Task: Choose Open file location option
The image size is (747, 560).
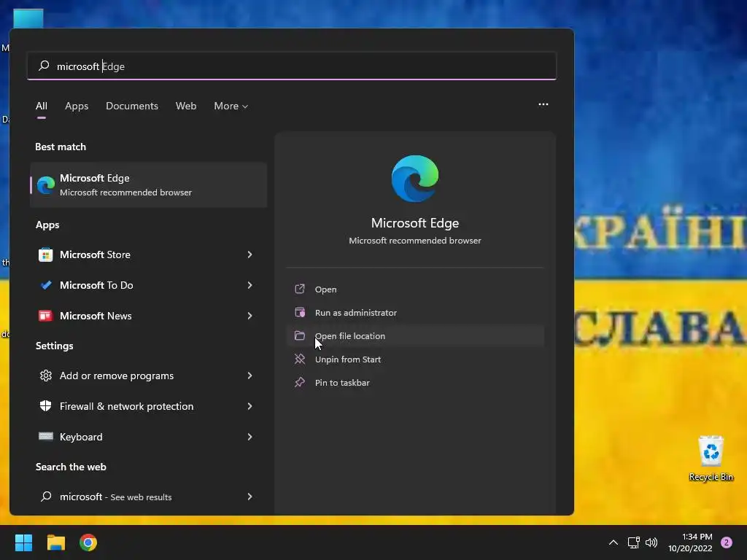Action: pos(415,335)
